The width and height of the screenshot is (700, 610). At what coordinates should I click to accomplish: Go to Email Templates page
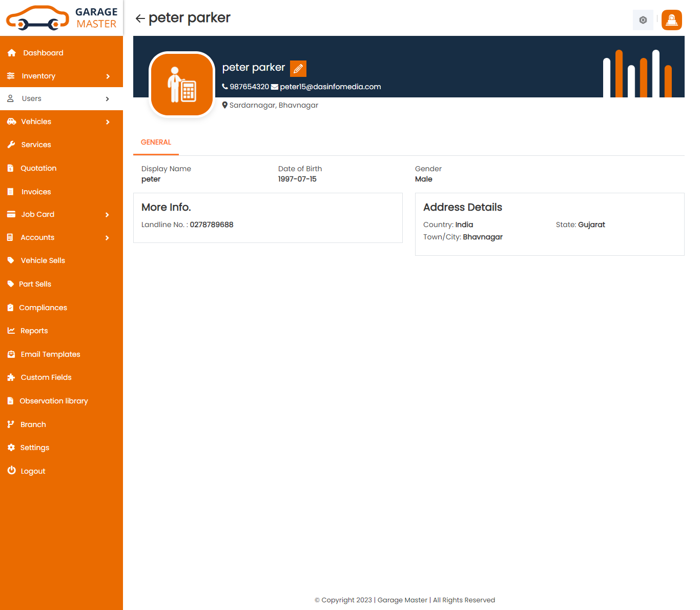pos(50,354)
